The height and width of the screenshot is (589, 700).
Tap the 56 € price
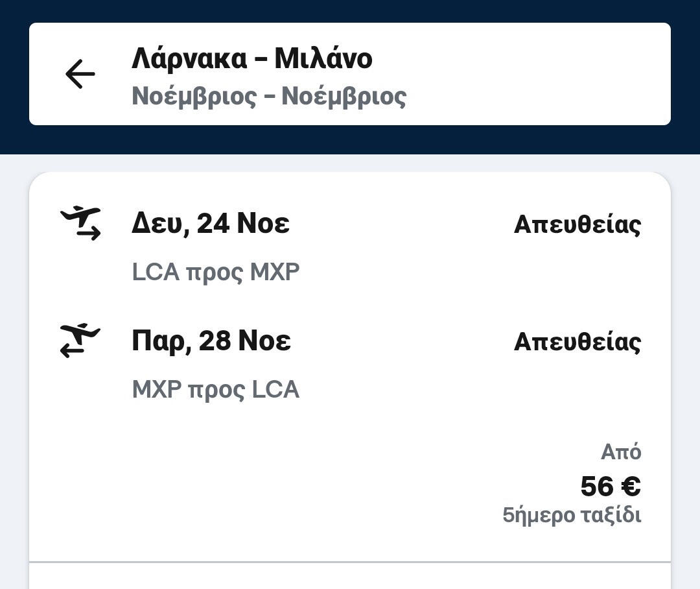tap(610, 487)
